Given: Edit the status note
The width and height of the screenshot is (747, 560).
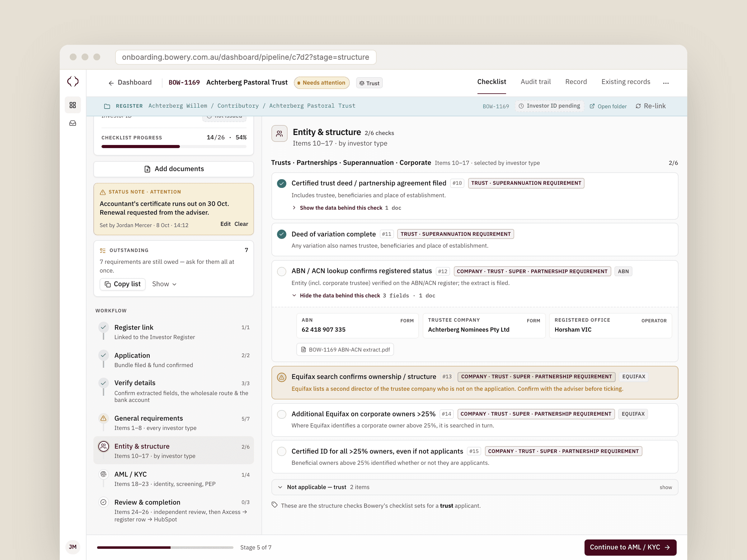Looking at the screenshot, I should (225, 224).
